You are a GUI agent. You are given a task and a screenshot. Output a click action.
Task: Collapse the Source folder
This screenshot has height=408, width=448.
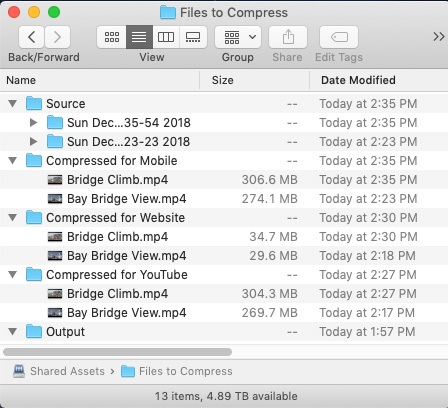[13, 104]
